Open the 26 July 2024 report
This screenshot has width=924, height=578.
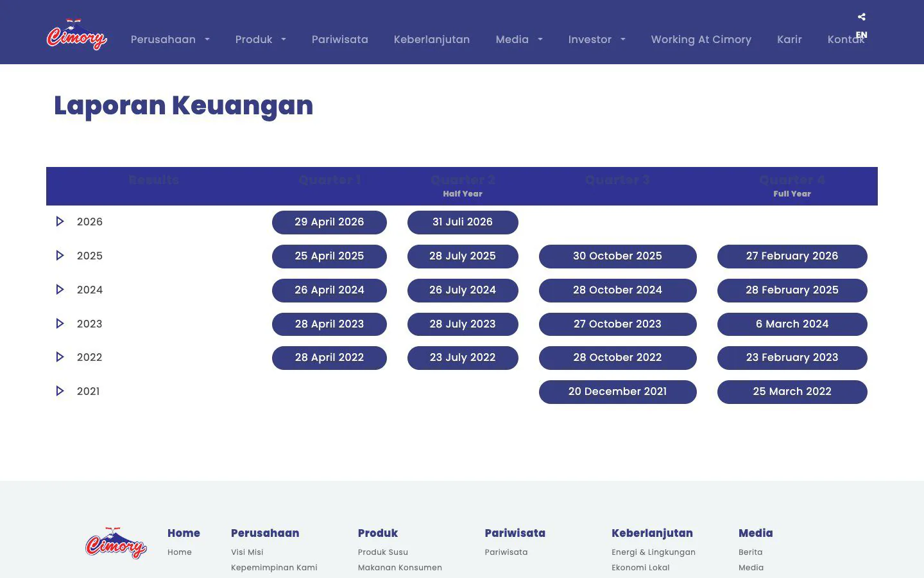(x=463, y=290)
